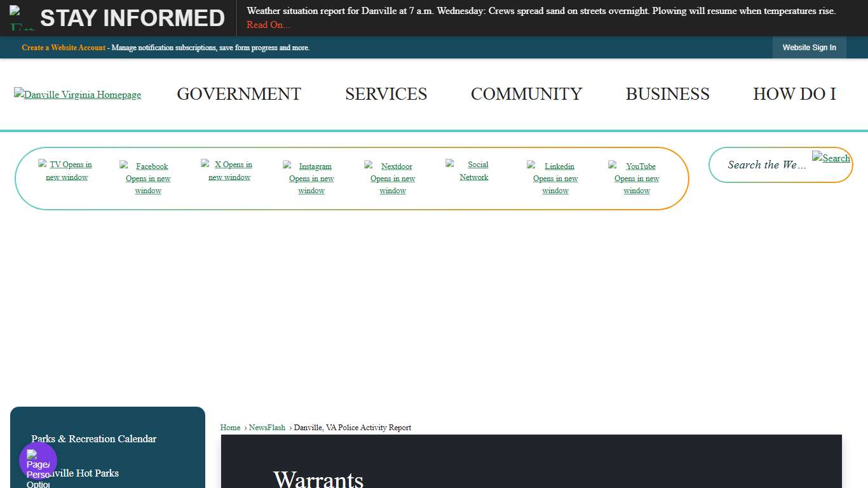Click the Search magnifier icon
The height and width of the screenshot is (488, 868).
click(831, 158)
